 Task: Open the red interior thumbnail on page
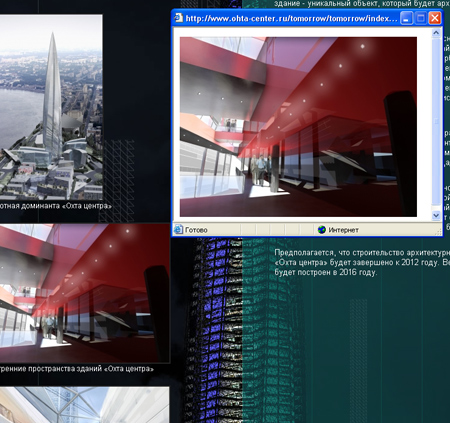pyautogui.click(x=84, y=293)
